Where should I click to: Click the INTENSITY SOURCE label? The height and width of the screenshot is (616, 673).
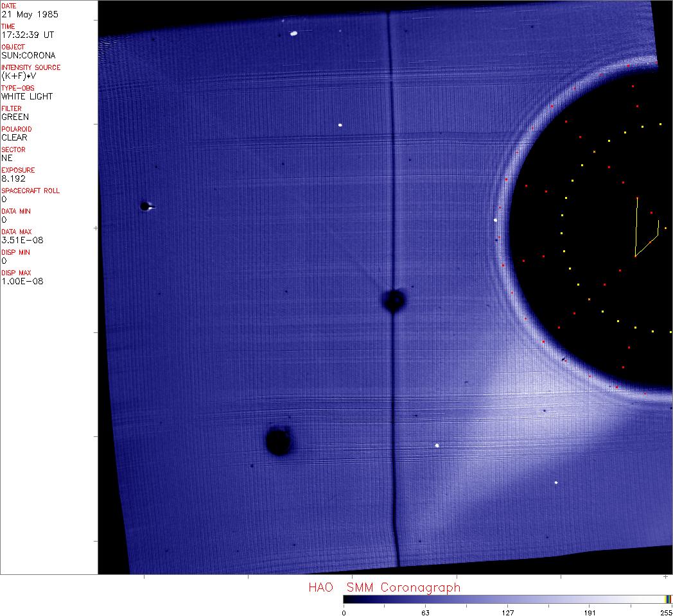click(31, 67)
